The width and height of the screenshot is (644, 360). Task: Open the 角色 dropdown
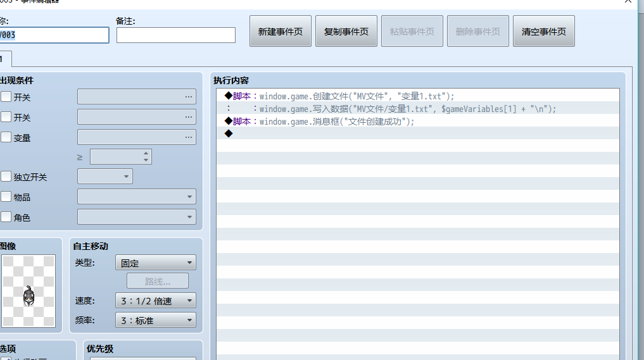point(136,217)
